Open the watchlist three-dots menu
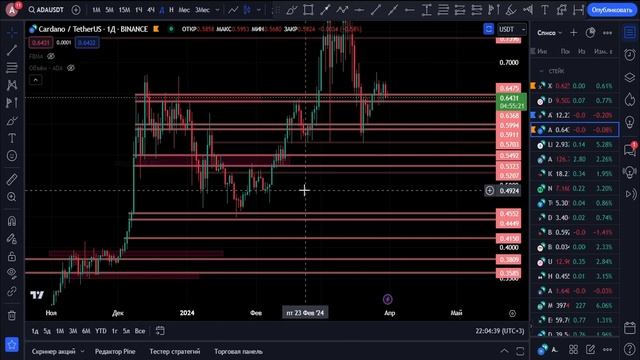The image size is (640, 360). 607,33
